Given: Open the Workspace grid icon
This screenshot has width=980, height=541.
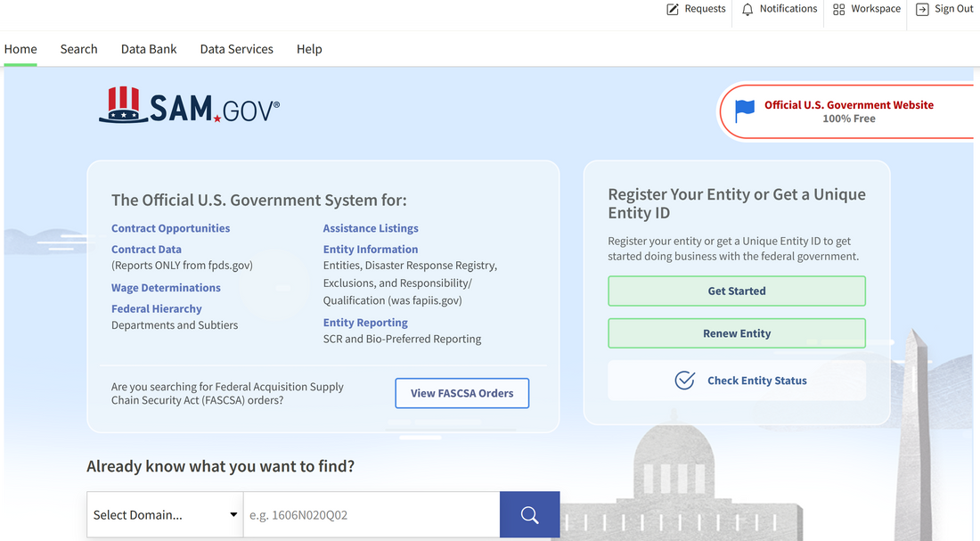Looking at the screenshot, I should pos(838,10).
